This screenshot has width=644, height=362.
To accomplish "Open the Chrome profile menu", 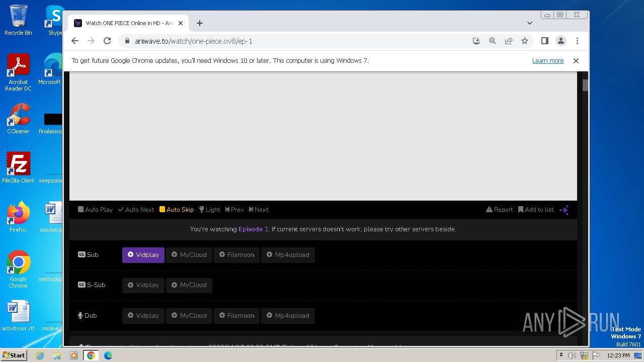I will pyautogui.click(x=561, y=41).
